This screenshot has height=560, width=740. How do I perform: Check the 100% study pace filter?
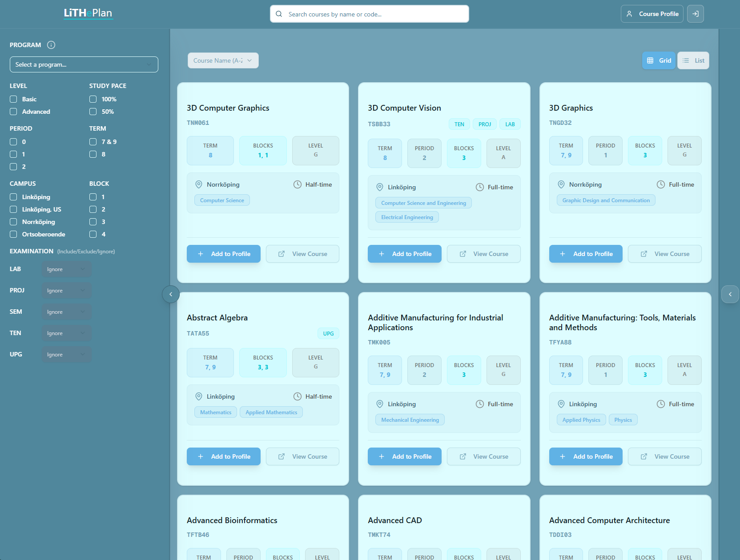92,99
